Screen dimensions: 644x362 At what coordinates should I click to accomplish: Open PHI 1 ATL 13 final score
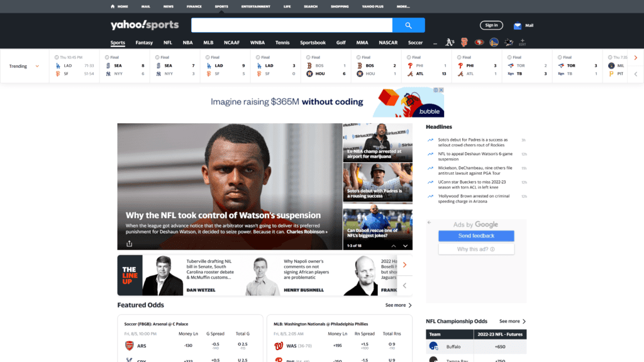426,66
